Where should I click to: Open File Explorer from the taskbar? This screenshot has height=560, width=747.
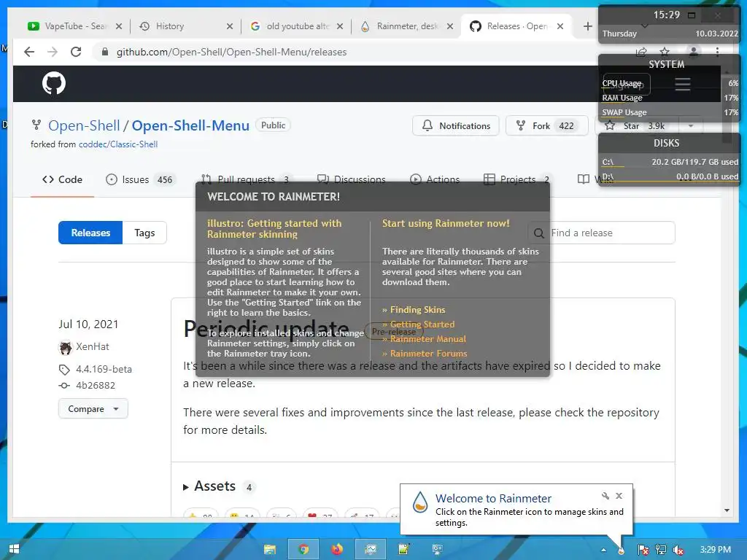click(x=270, y=550)
